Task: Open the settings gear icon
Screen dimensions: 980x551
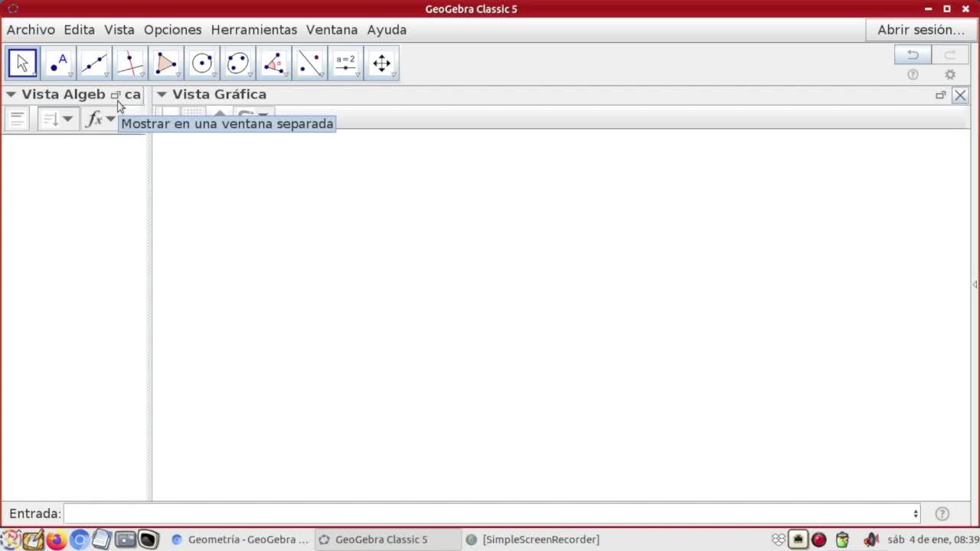Action: coord(950,75)
